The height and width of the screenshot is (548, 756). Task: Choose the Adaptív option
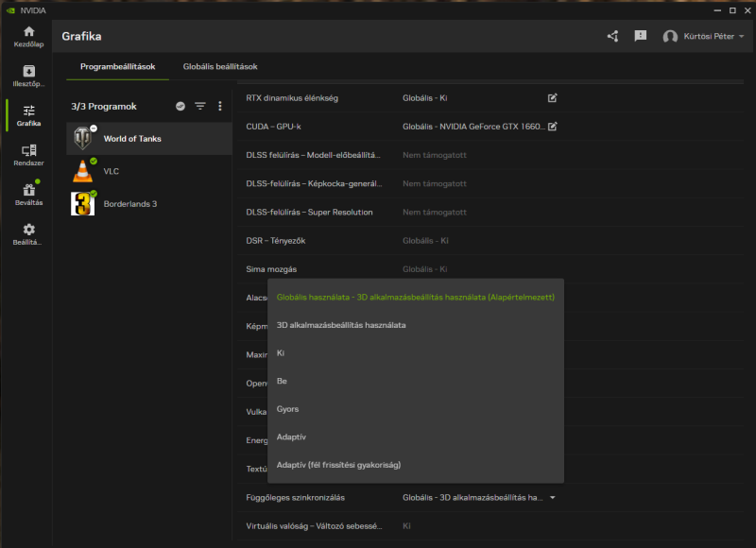[x=416, y=437]
